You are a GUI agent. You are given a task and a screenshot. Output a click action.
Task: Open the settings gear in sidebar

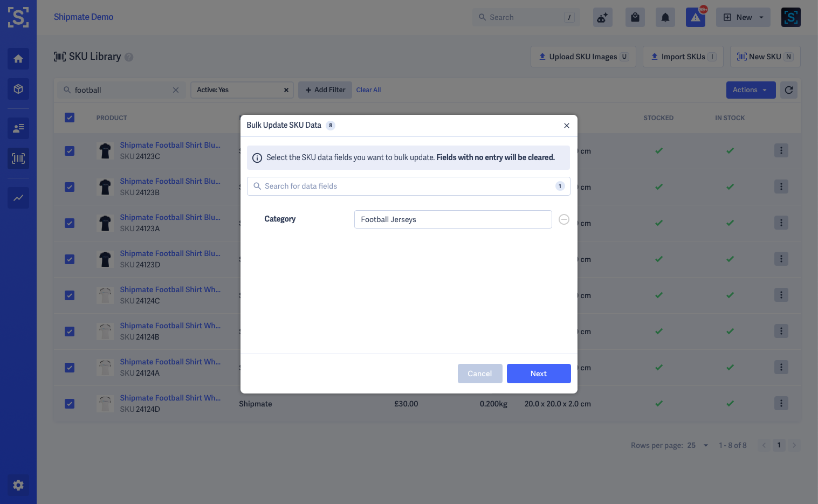[18, 485]
